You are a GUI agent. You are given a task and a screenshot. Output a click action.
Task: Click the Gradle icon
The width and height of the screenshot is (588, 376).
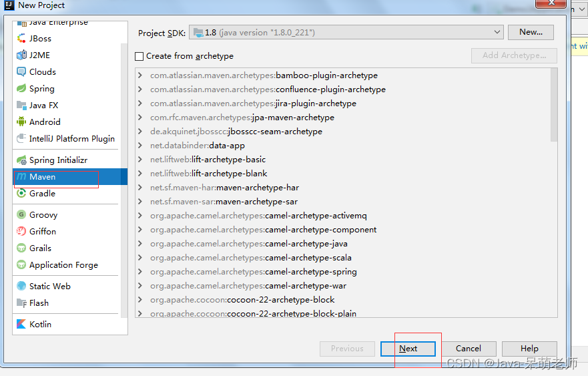[x=21, y=193]
